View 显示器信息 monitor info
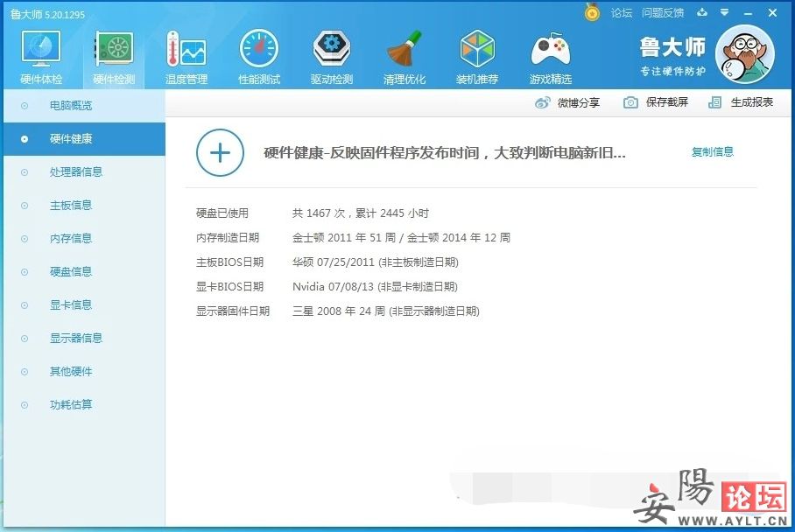This screenshot has width=795, height=532. click(x=84, y=339)
